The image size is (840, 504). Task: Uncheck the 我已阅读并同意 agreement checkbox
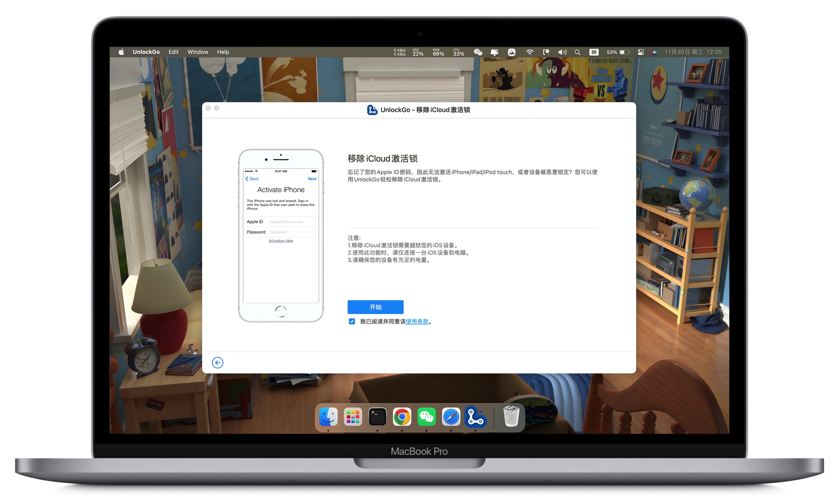pos(352,321)
